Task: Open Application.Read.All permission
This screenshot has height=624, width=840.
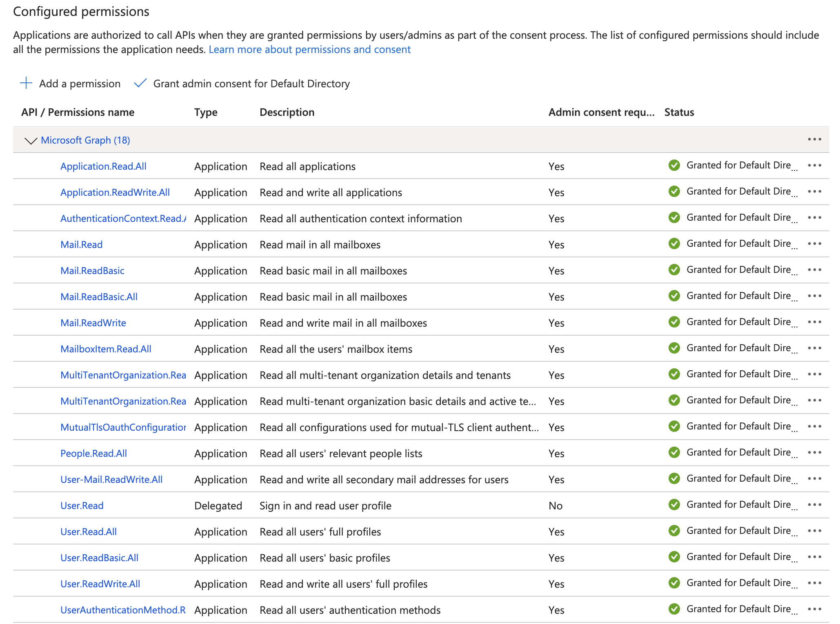Action: coord(103,166)
